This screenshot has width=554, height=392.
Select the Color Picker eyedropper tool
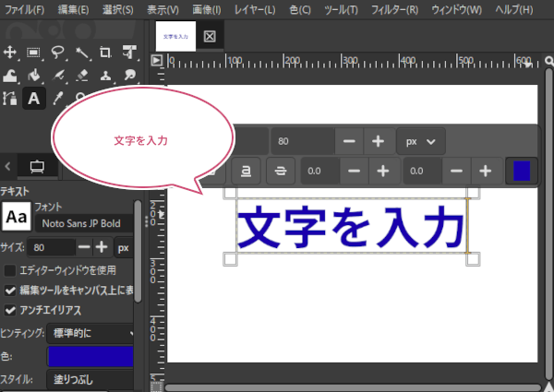(x=57, y=99)
